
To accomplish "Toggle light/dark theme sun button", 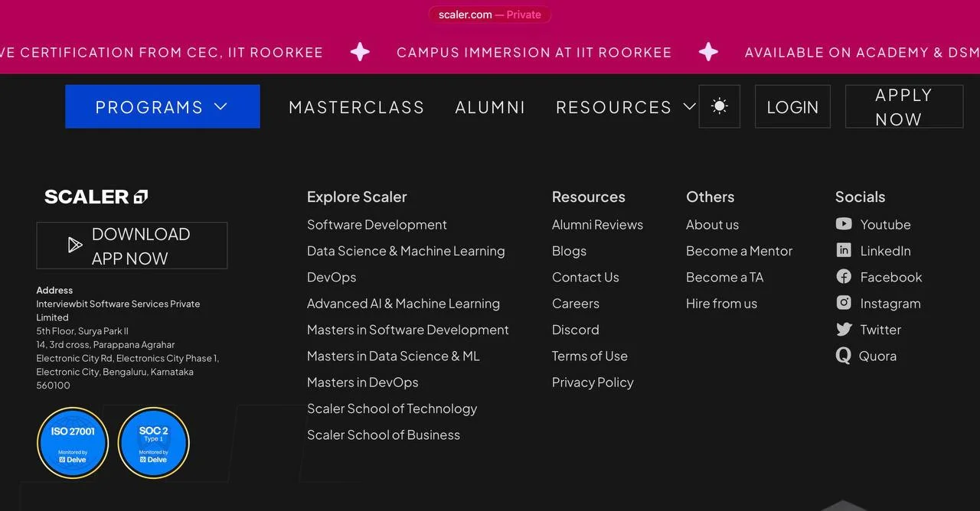I will pyautogui.click(x=719, y=106).
